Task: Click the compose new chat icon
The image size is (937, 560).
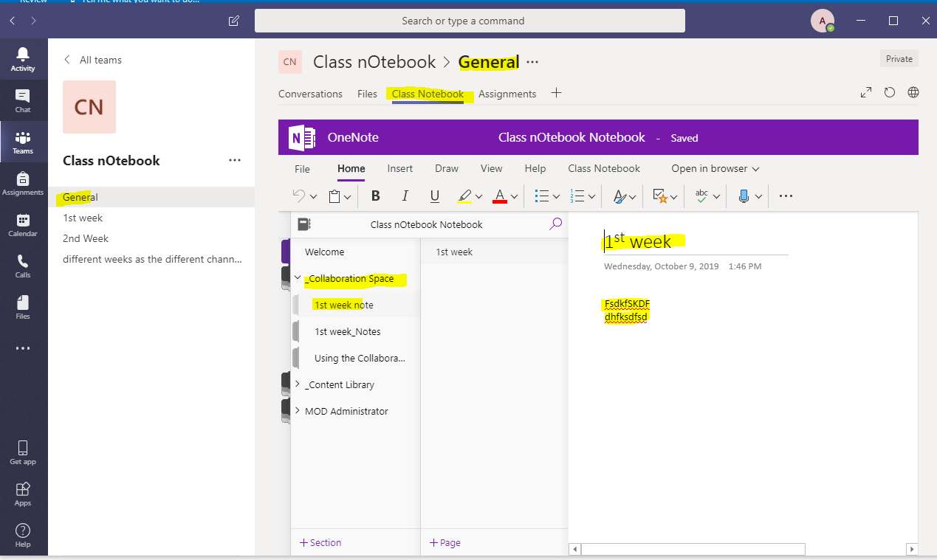Action: pos(234,21)
